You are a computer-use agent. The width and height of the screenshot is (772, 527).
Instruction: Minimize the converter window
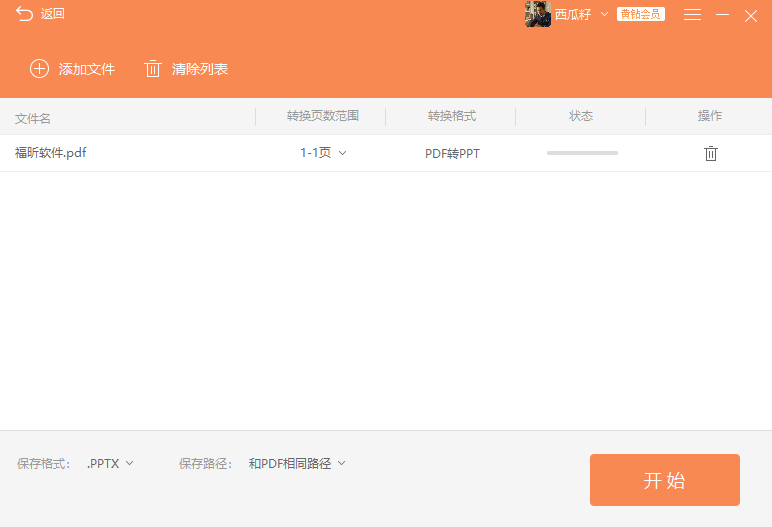pyautogui.click(x=722, y=15)
